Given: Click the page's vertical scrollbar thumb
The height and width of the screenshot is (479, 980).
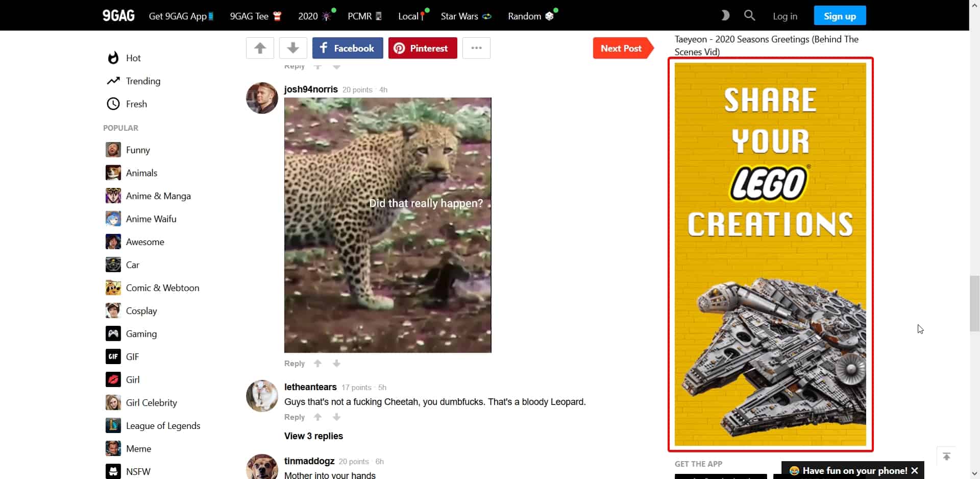Looking at the screenshot, I should point(974,303).
